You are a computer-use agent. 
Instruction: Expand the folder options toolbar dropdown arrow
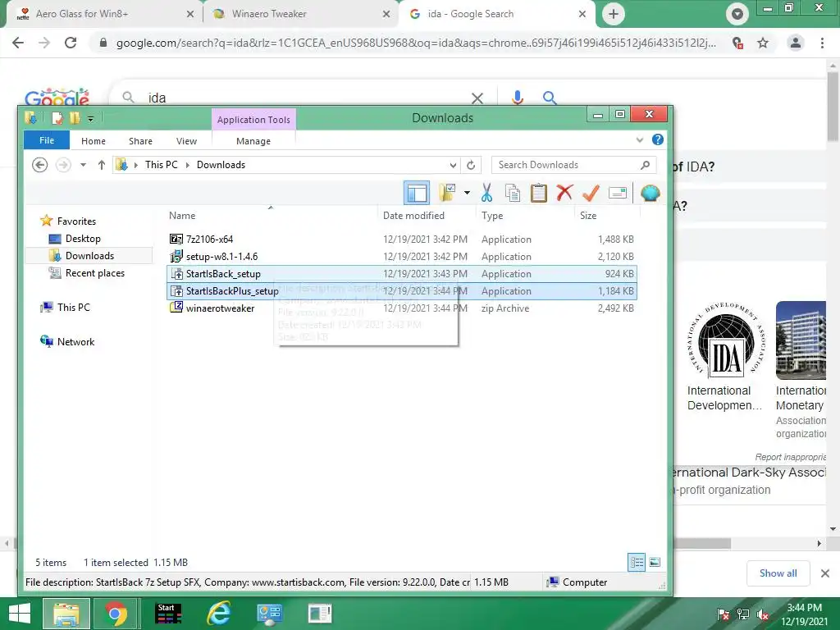pos(467,193)
